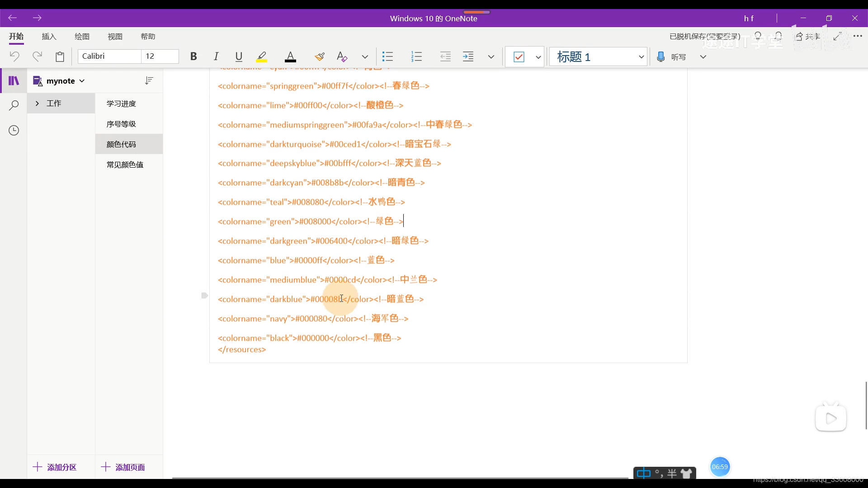Toggle the to-do checkbox tag
This screenshot has height=488, width=868.
pos(519,57)
